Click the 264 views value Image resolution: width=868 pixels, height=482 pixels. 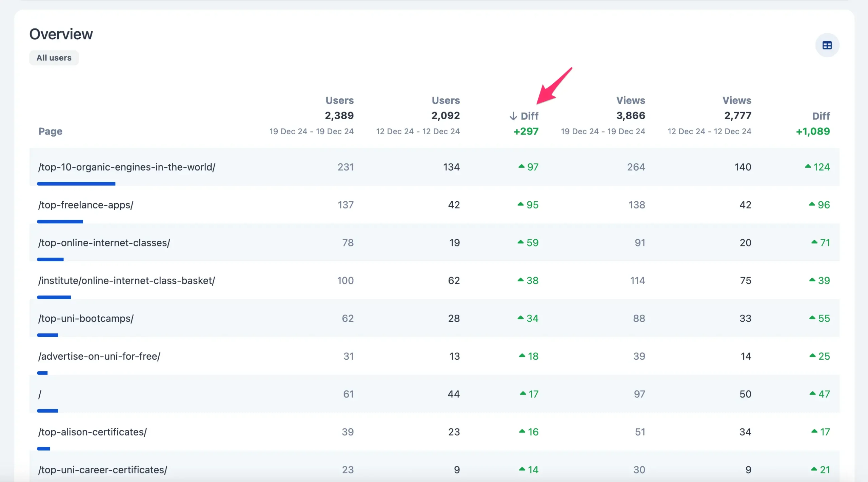pos(636,167)
